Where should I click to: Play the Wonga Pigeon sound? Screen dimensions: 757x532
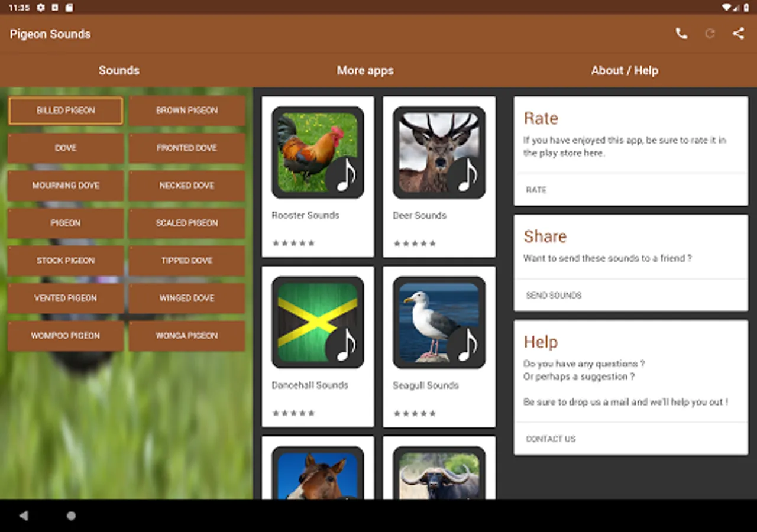(187, 336)
